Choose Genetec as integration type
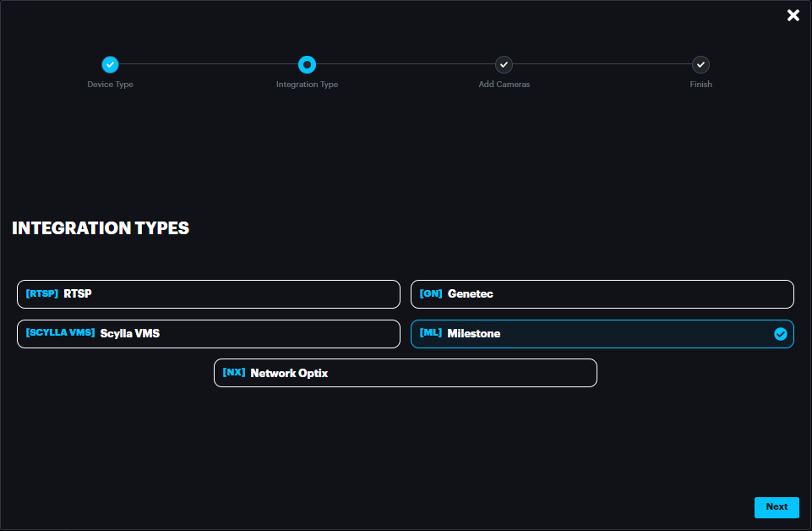The width and height of the screenshot is (812, 531). (x=602, y=294)
